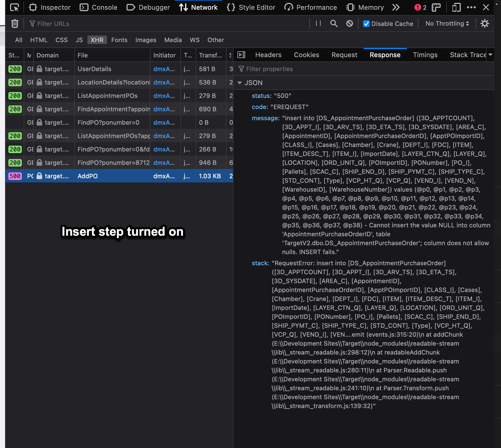This screenshot has width=501, height=448.
Task: Activate the element picker icon
Action: tap(14, 8)
